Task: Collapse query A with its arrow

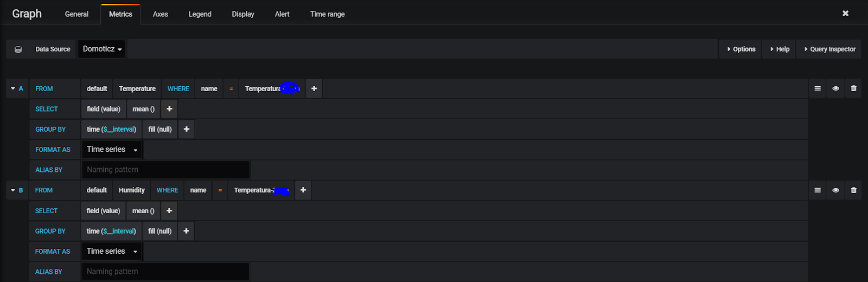Action: click(x=13, y=88)
